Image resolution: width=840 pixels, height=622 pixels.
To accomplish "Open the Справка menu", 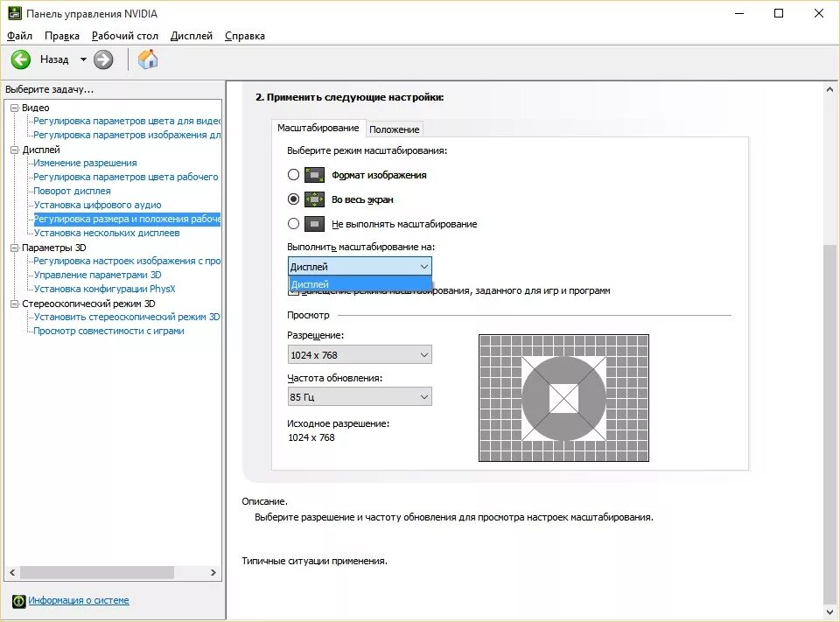I will coord(245,36).
